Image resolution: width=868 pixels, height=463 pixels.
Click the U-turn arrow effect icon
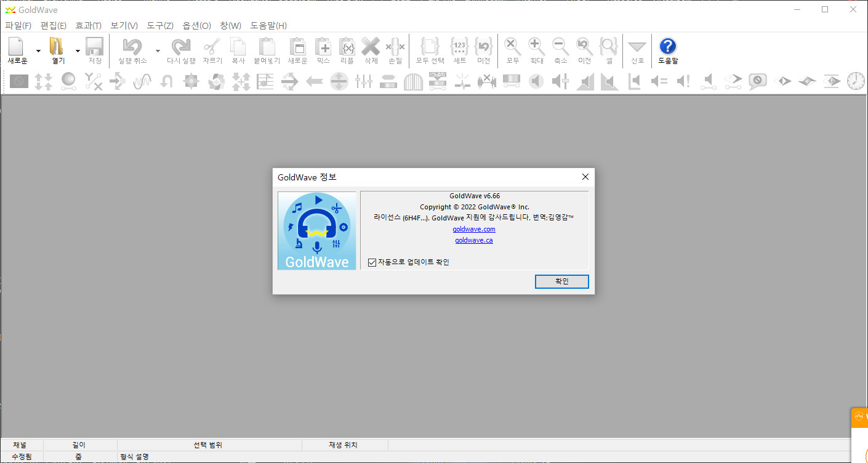click(x=167, y=81)
